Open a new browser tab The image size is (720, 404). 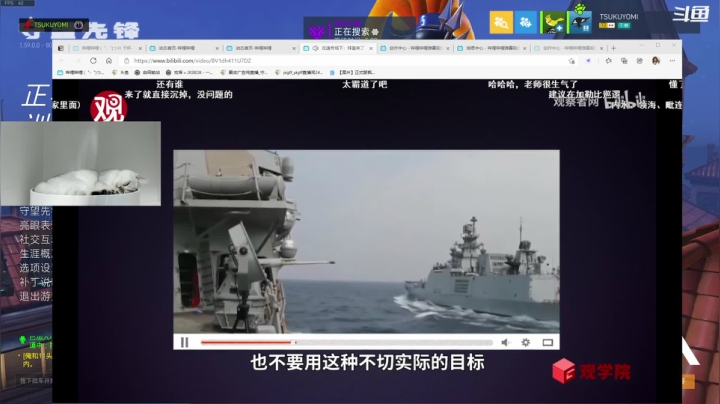coord(613,48)
